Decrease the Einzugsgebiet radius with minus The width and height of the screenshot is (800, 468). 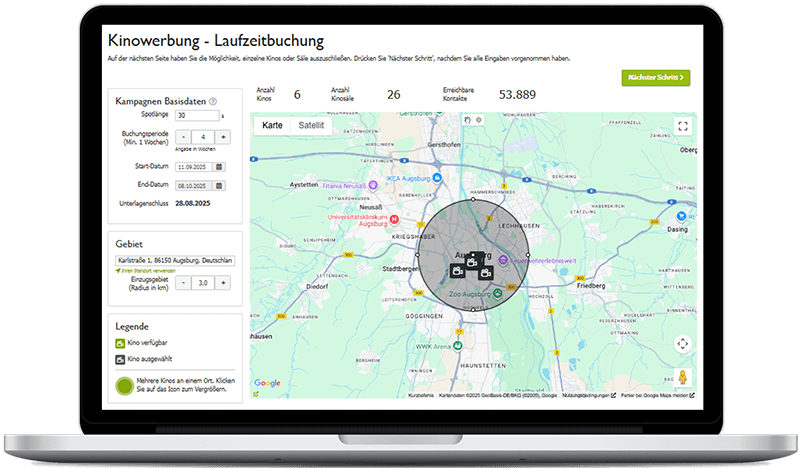(183, 283)
